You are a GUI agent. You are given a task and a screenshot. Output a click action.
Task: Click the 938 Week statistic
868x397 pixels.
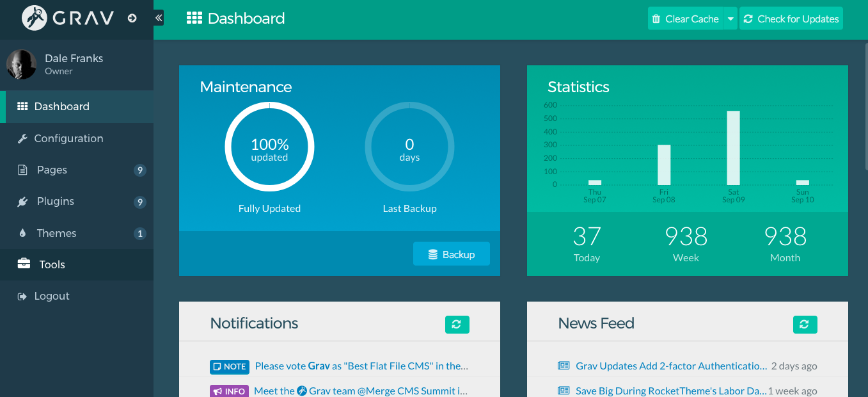click(x=686, y=244)
